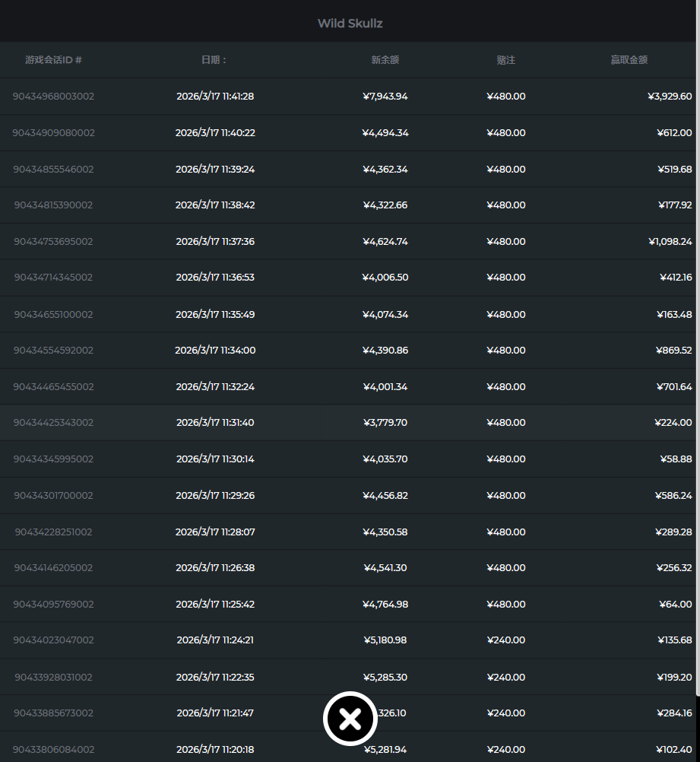Screen dimensions: 700x762
Task: Click the 日期 column header
Action: point(214,60)
